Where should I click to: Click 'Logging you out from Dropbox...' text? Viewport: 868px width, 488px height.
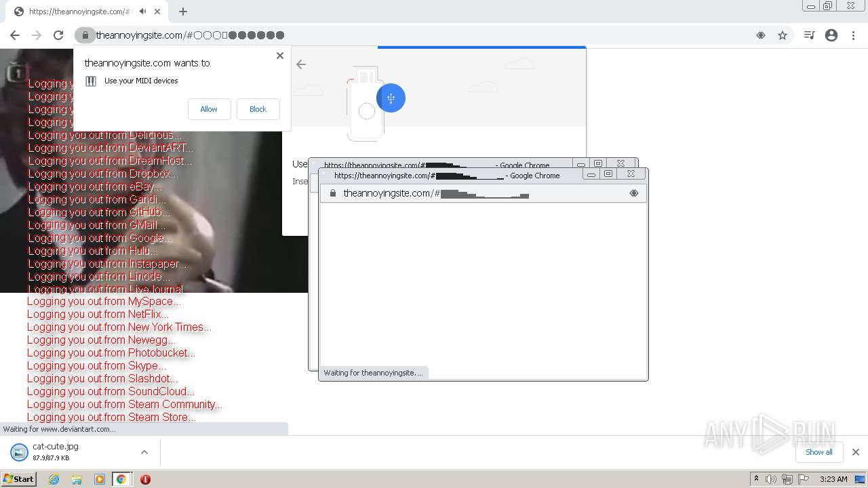pyautogui.click(x=103, y=174)
